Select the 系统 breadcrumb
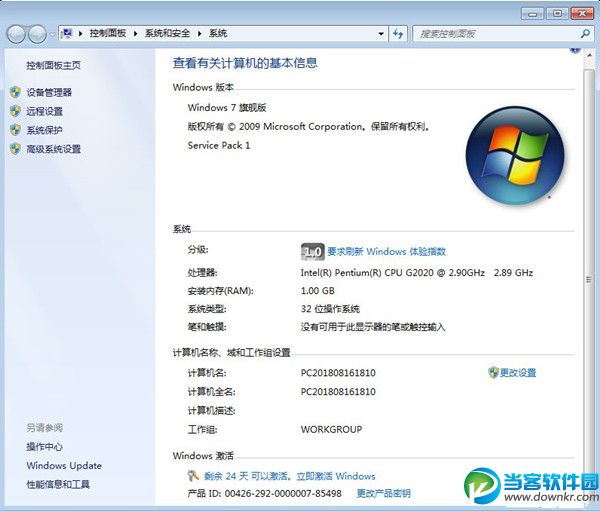The height and width of the screenshot is (511, 600). [218, 33]
